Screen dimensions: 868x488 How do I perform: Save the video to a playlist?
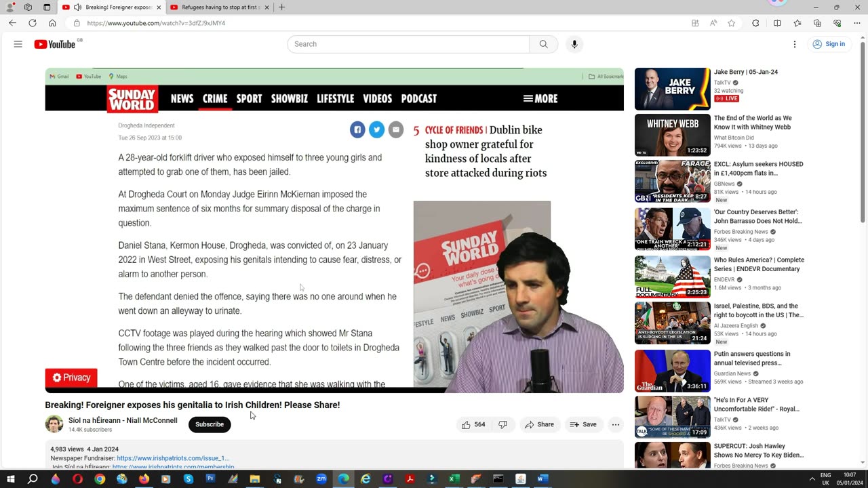coord(583,424)
